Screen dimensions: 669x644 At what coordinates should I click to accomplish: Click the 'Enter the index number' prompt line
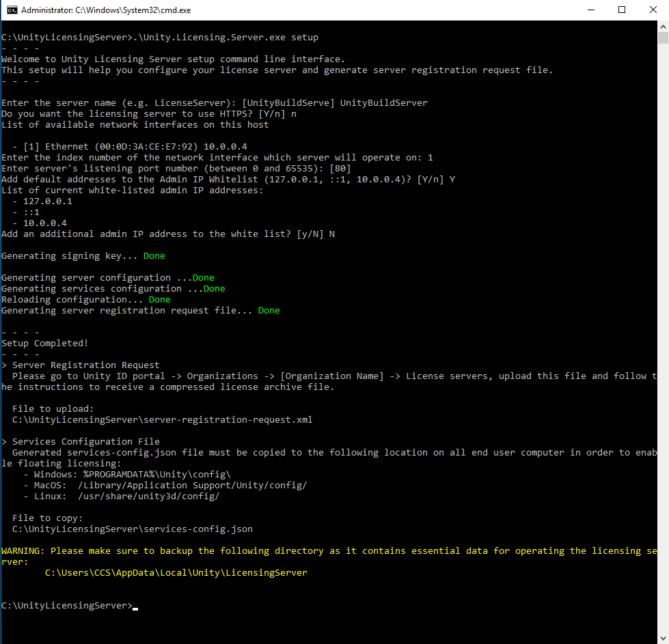[217, 158]
